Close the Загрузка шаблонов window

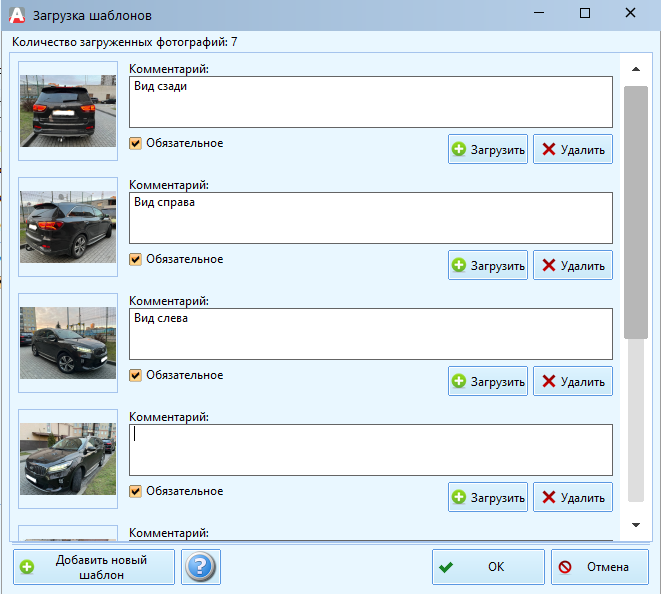click(x=630, y=13)
